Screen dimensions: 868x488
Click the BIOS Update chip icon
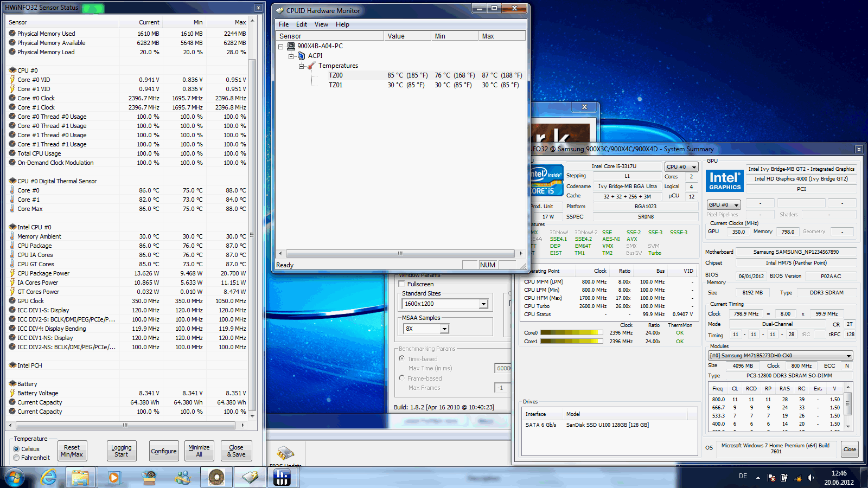pos(285,453)
